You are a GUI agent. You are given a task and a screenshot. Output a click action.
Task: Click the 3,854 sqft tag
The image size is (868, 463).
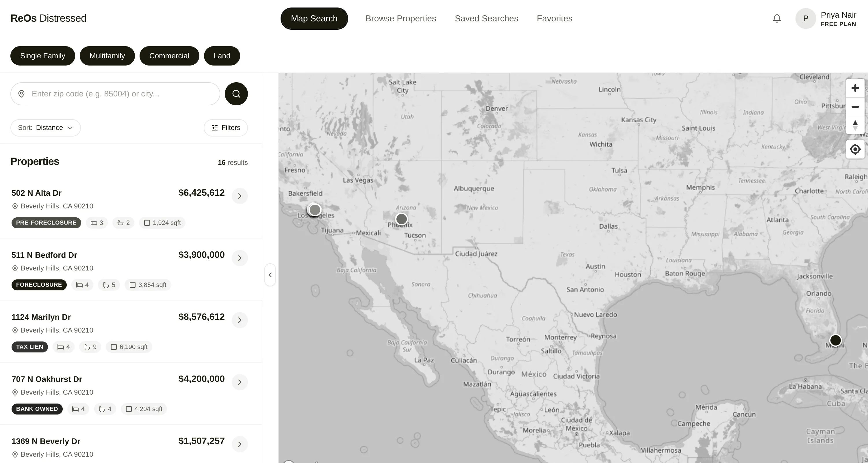tap(148, 285)
